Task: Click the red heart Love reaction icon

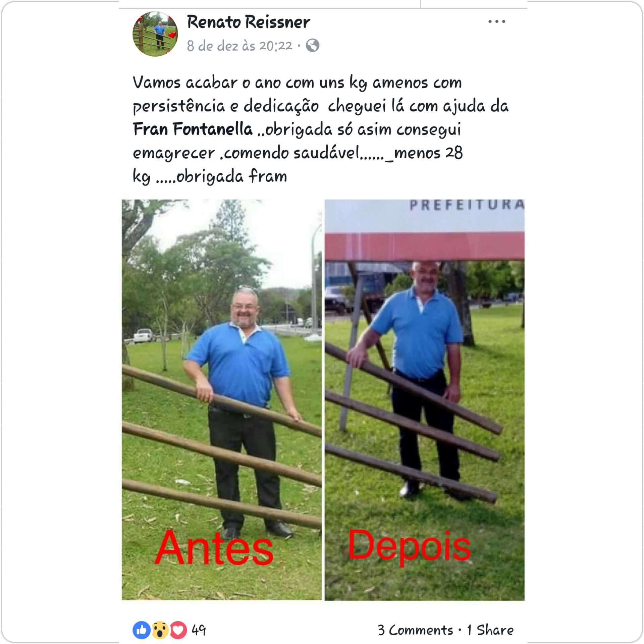Action: (178, 630)
